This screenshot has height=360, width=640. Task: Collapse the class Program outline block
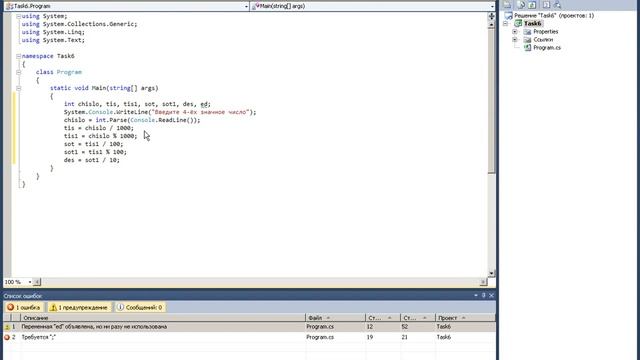[18, 72]
